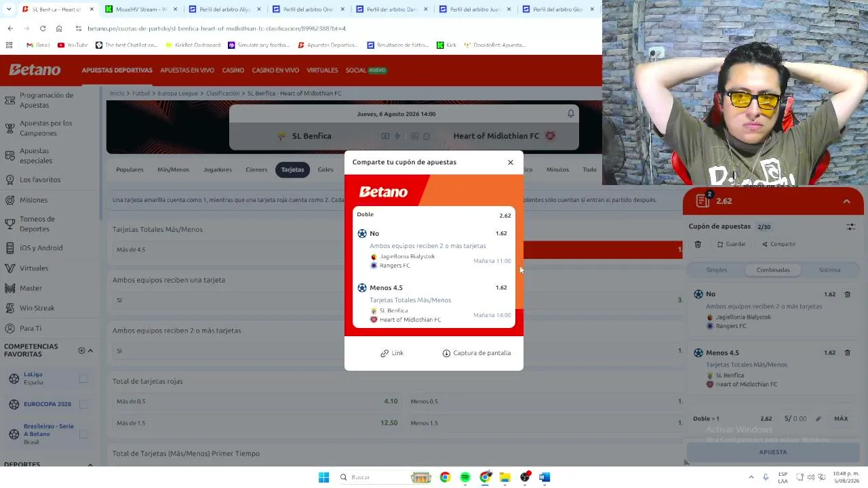This screenshot has height=488, width=868.
Task: Toggle match notification bell
Action: [571, 114]
